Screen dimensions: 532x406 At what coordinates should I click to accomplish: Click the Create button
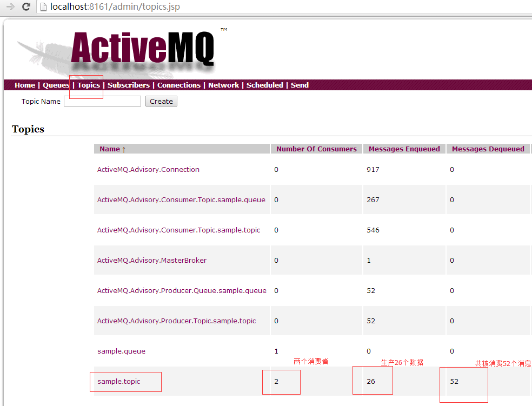point(161,102)
